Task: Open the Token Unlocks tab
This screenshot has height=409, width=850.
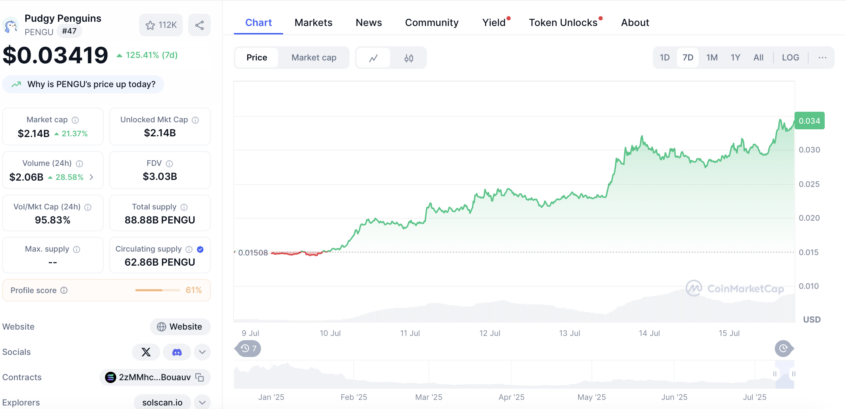Action: pyautogui.click(x=563, y=23)
